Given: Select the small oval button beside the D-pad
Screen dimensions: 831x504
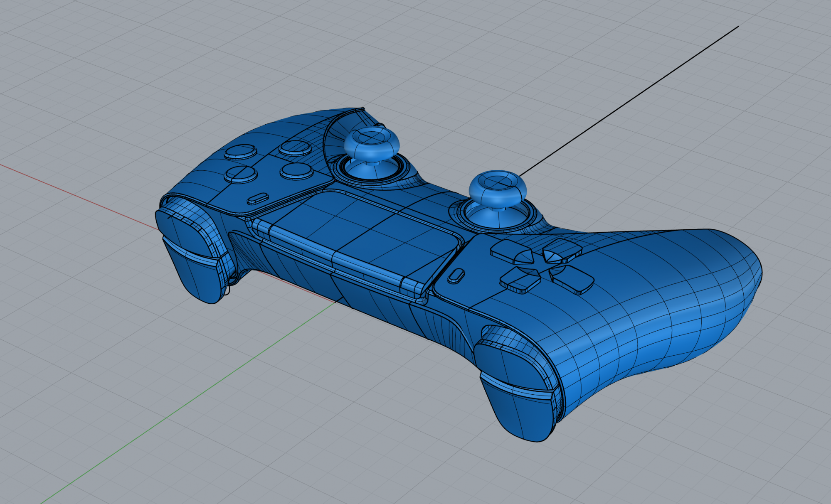Looking at the screenshot, I should pos(456,276).
